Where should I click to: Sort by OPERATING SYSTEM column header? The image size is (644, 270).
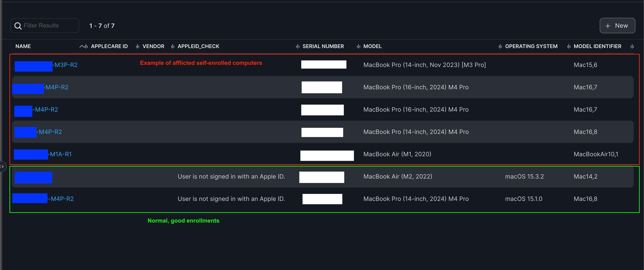531,46
